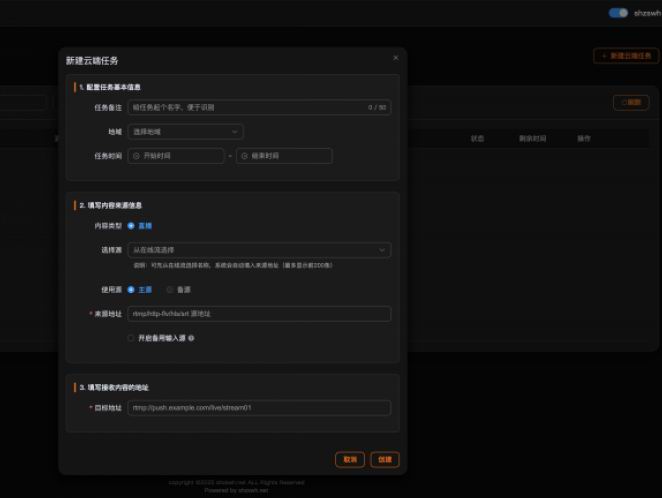Expand the 从在线流选择 source dropdown
This screenshot has height=498, width=662.
(x=259, y=250)
